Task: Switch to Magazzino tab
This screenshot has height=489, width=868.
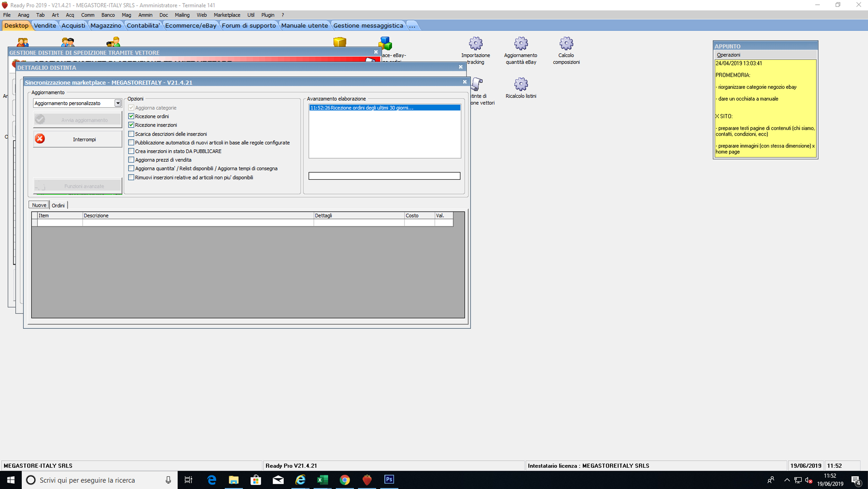Action: (x=106, y=26)
